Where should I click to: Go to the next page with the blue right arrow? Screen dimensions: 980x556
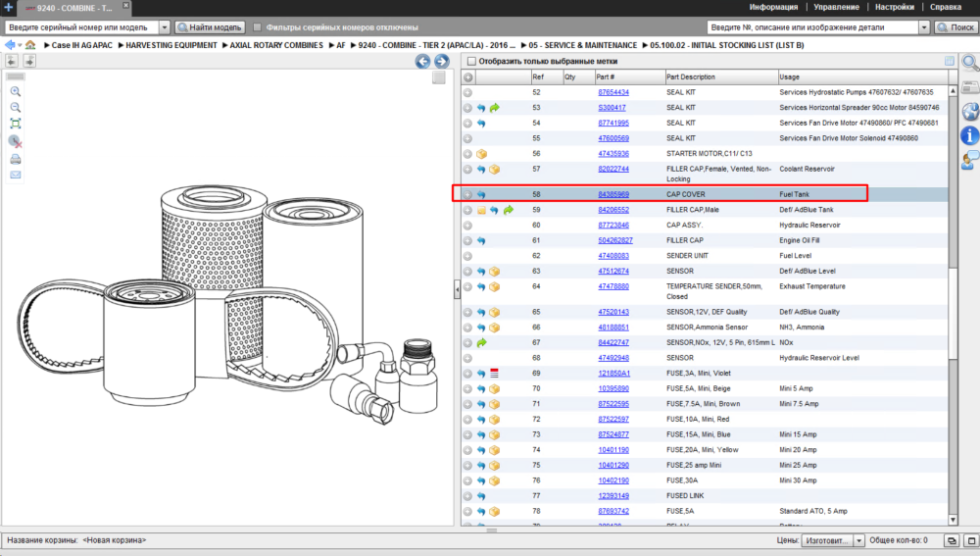pos(441,62)
